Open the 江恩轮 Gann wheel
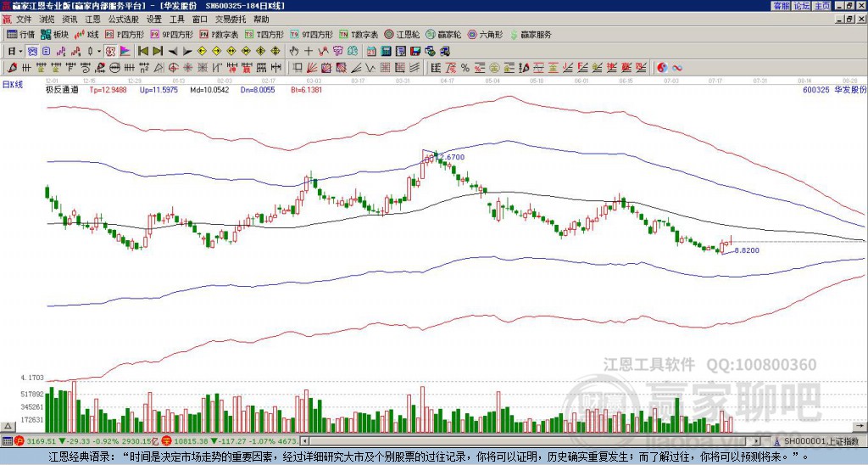The width and height of the screenshot is (868, 465). pyautogui.click(x=403, y=34)
